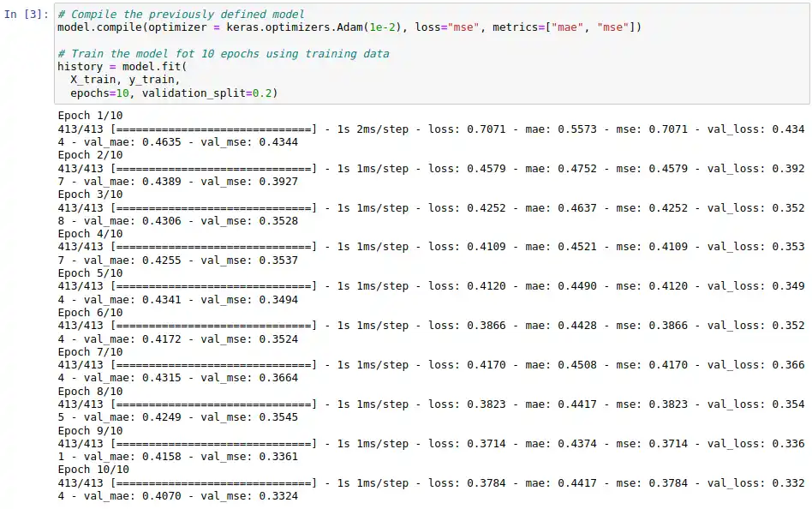Viewport: 812px width, 509px height.
Task: Select the In [3] cell prompt
Action: [x=27, y=14]
